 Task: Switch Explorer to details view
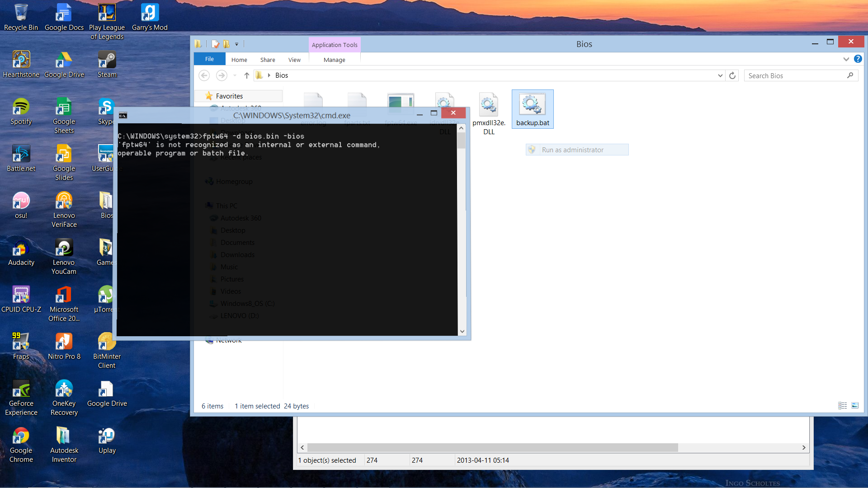pos(843,405)
